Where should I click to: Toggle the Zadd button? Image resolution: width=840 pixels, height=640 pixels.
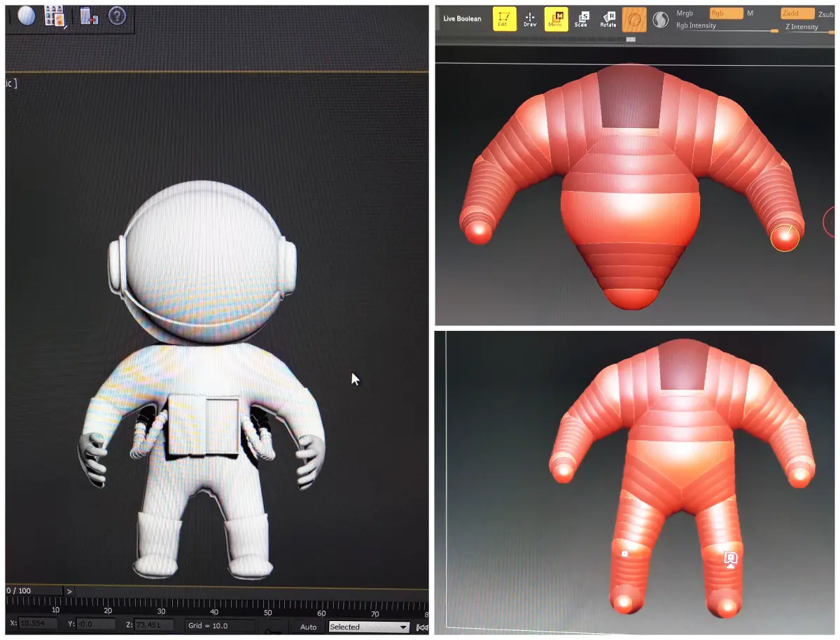click(797, 13)
